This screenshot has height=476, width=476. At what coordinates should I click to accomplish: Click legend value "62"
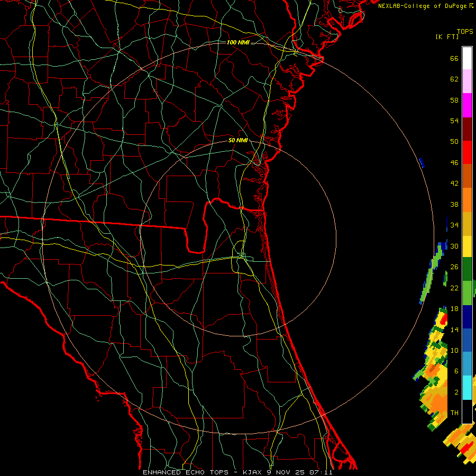click(454, 79)
